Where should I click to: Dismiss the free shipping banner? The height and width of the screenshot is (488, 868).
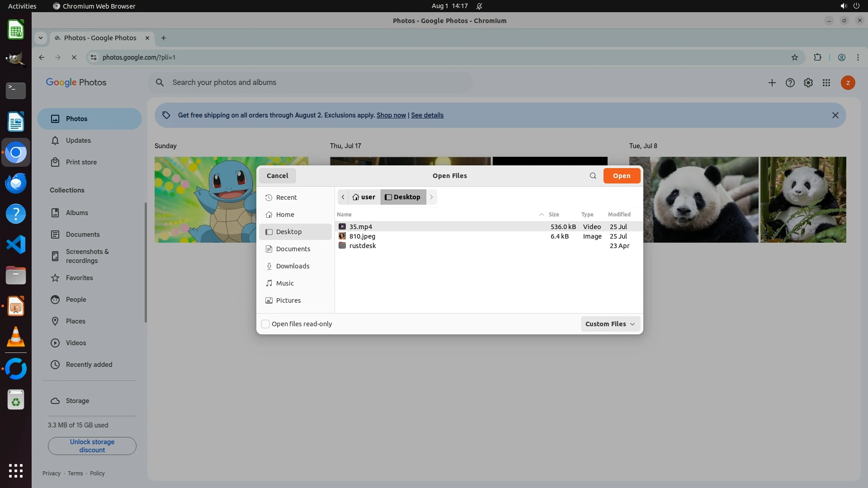(835, 115)
